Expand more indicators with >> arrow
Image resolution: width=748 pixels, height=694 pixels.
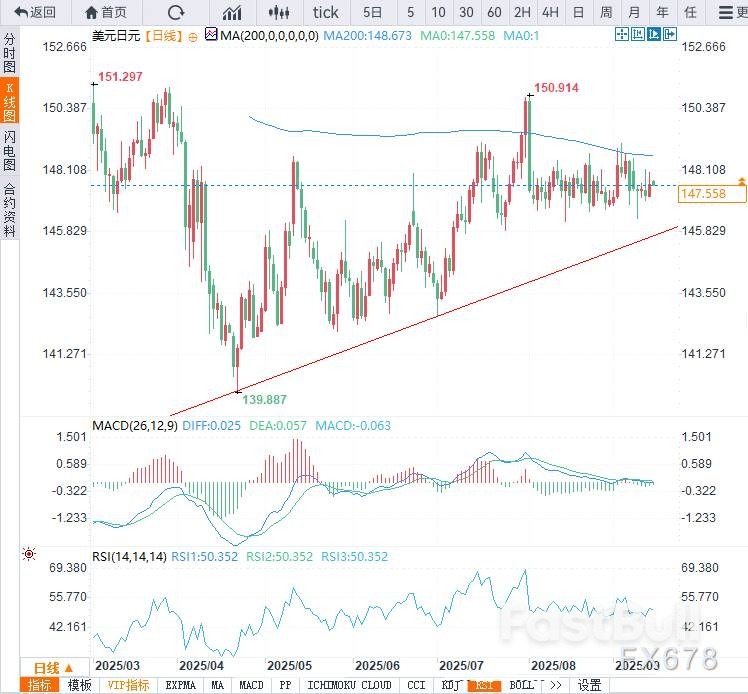[556, 685]
